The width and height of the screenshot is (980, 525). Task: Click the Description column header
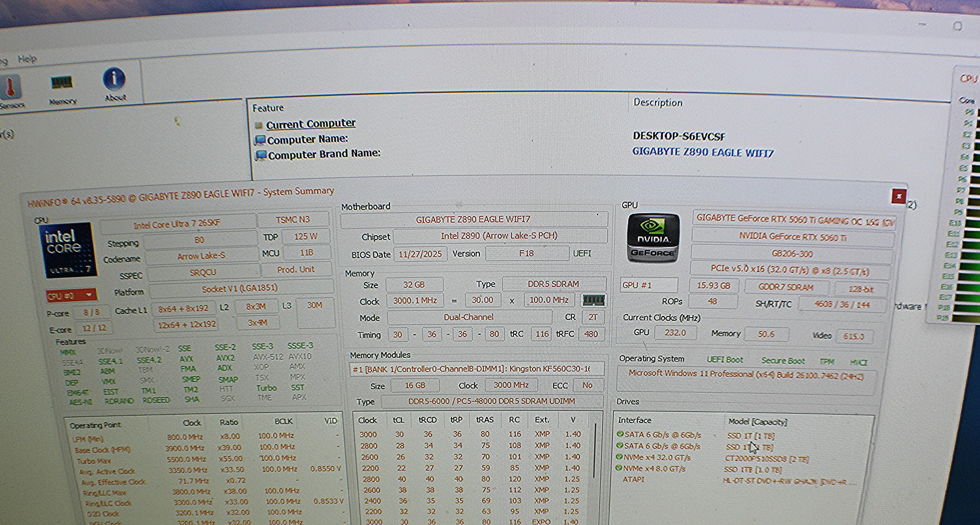pos(657,102)
